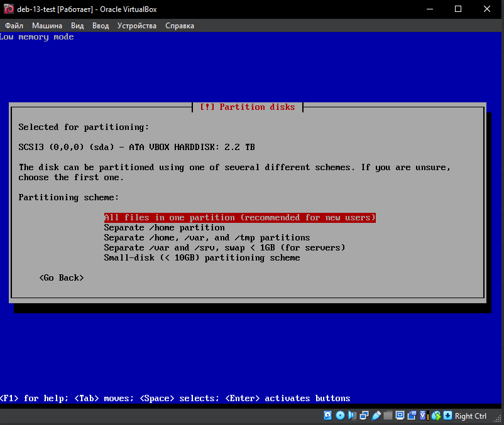The image size is (504, 425).
Task: Select 'Separate /home, /var, and /tmp partitions'
Action: point(207,238)
